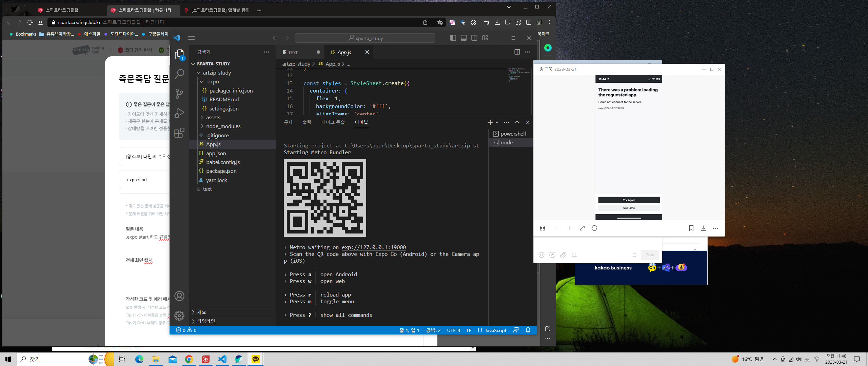Open the VS Code hamburger application menu
Viewport: 868px width, 366px height.
192,38
